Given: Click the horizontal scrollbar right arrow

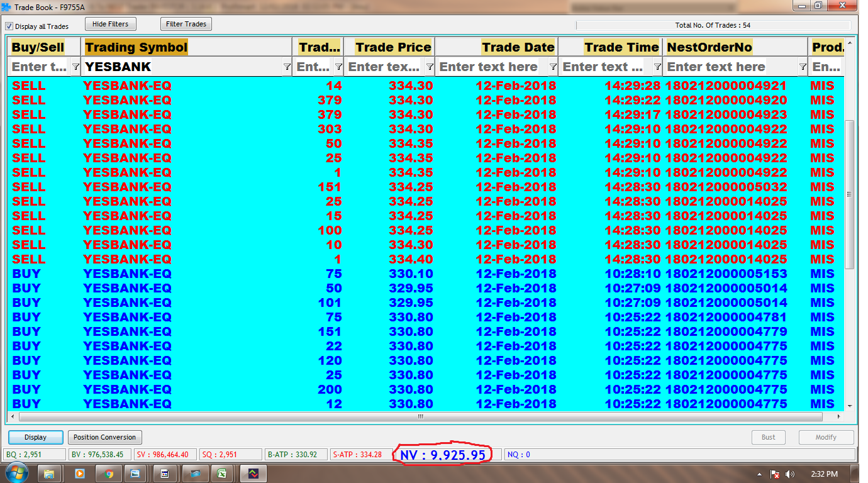Looking at the screenshot, I should (838, 416).
